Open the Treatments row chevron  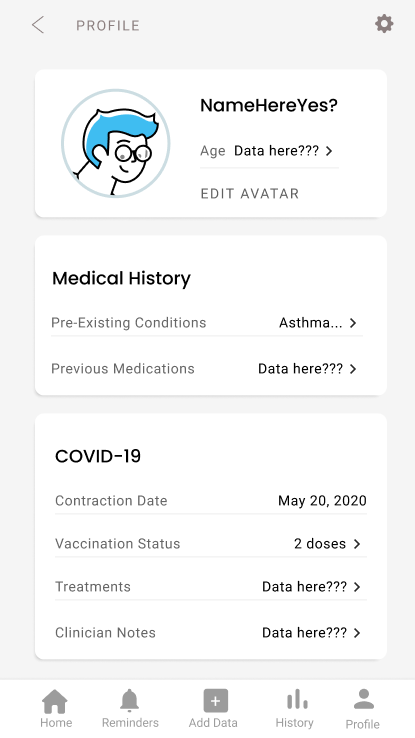pyautogui.click(x=357, y=586)
